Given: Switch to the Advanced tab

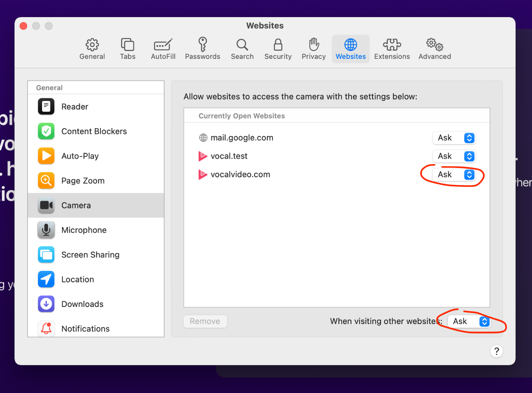Looking at the screenshot, I should 435,49.
